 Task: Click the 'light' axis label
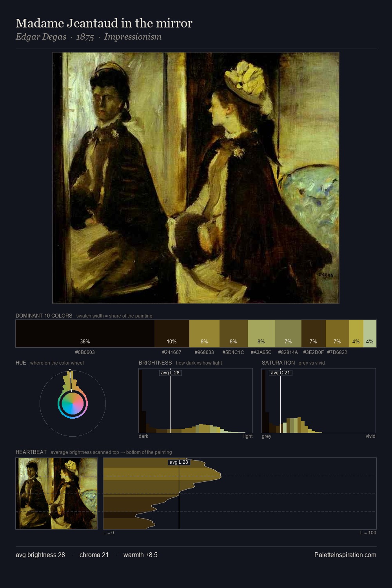click(x=248, y=436)
